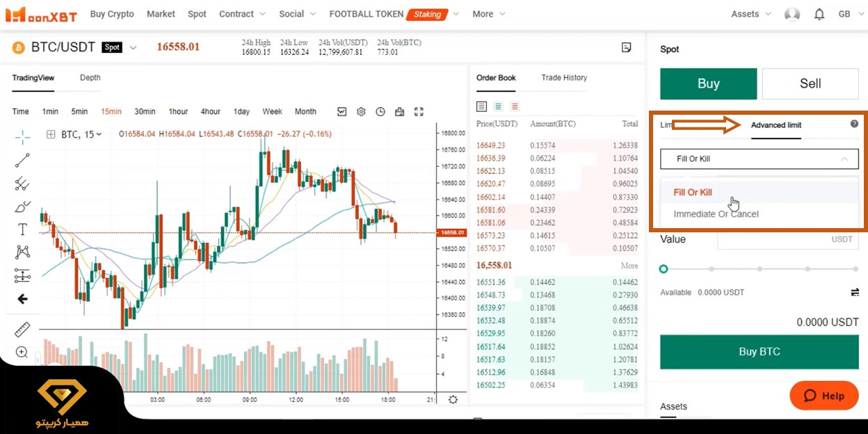Click the Sell button
The image size is (868, 434).
pos(810,83)
